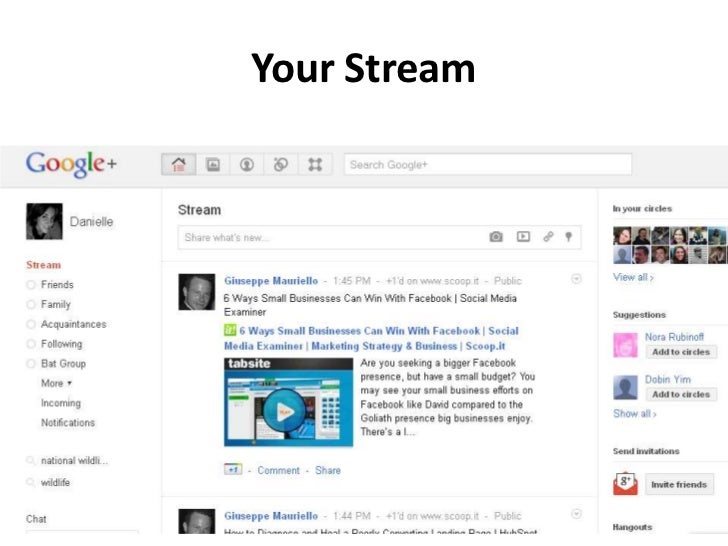Click Nora Rubinoff's pink avatar
Viewport: 728px width, 546px height.
click(625, 345)
